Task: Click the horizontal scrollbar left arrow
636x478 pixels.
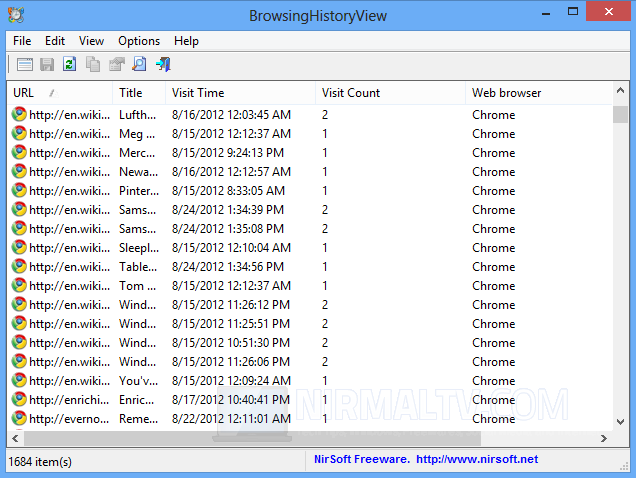Action: (x=15, y=439)
